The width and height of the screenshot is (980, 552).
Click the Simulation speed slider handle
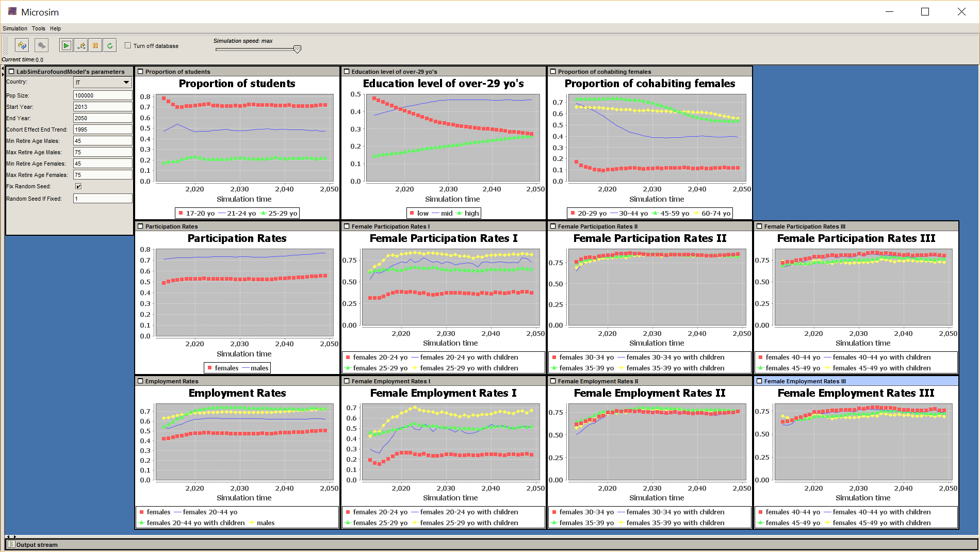(297, 49)
